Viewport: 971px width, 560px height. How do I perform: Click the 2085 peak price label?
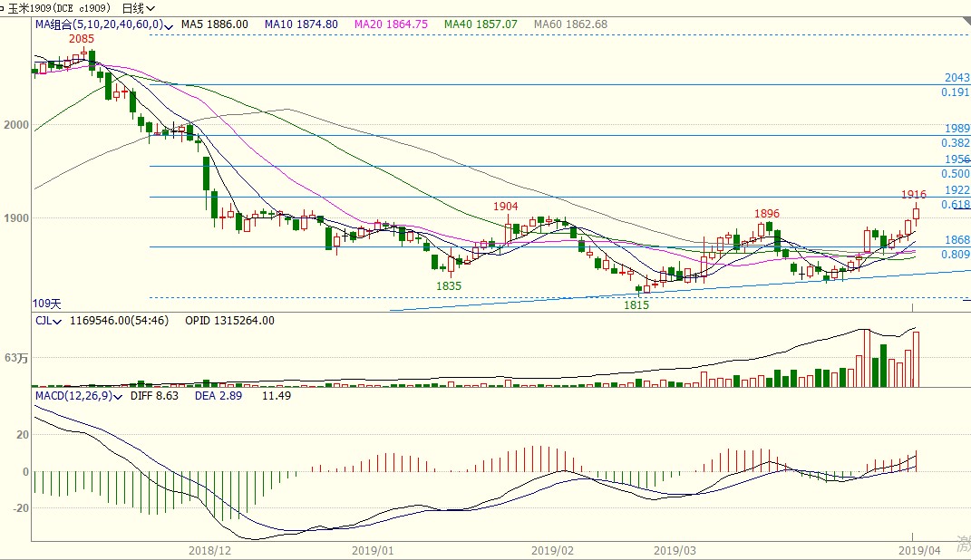coord(82,39)
